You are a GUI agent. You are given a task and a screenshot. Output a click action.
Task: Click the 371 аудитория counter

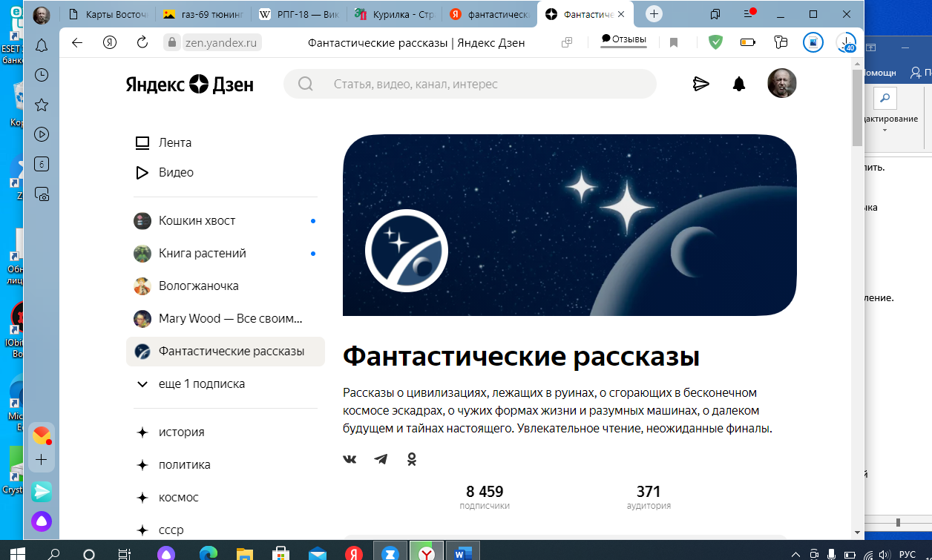(x=649, y=497)
